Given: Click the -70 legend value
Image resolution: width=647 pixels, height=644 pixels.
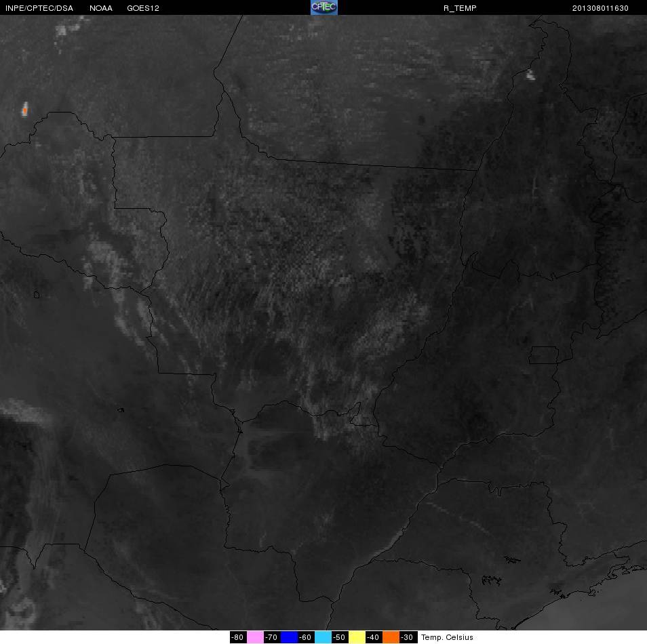Looking at the screenshot, I should pyautogui.click(x=272, y=637).
